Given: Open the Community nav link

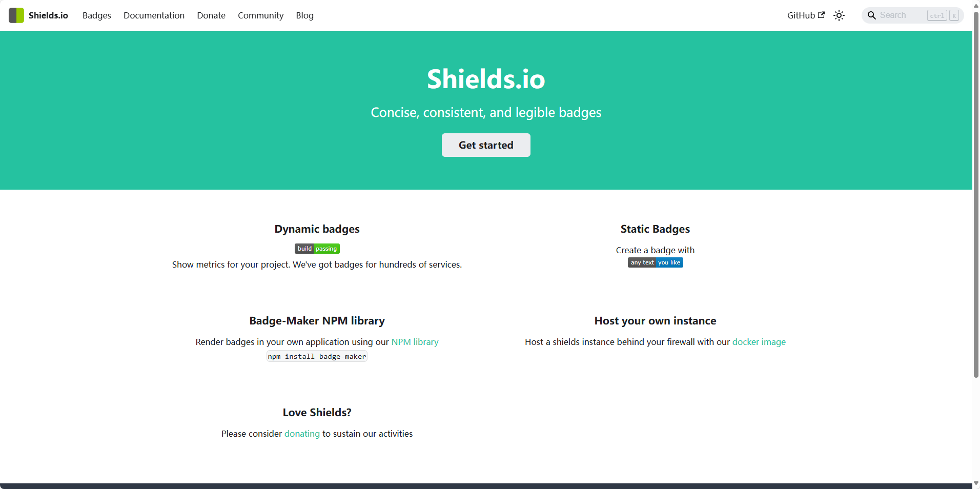Looking at the screenshot, I should click(x=260, y=15).
